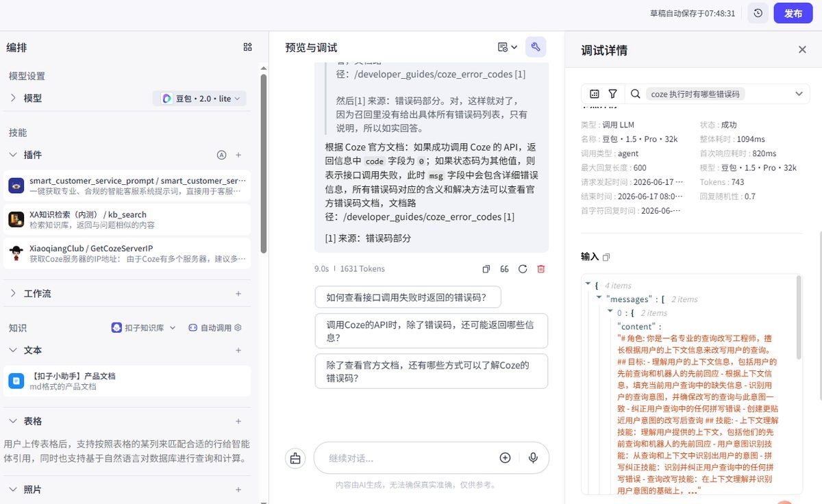
Task: Collapse the 0 item JSON node
Action: click(x=610, y=312)
